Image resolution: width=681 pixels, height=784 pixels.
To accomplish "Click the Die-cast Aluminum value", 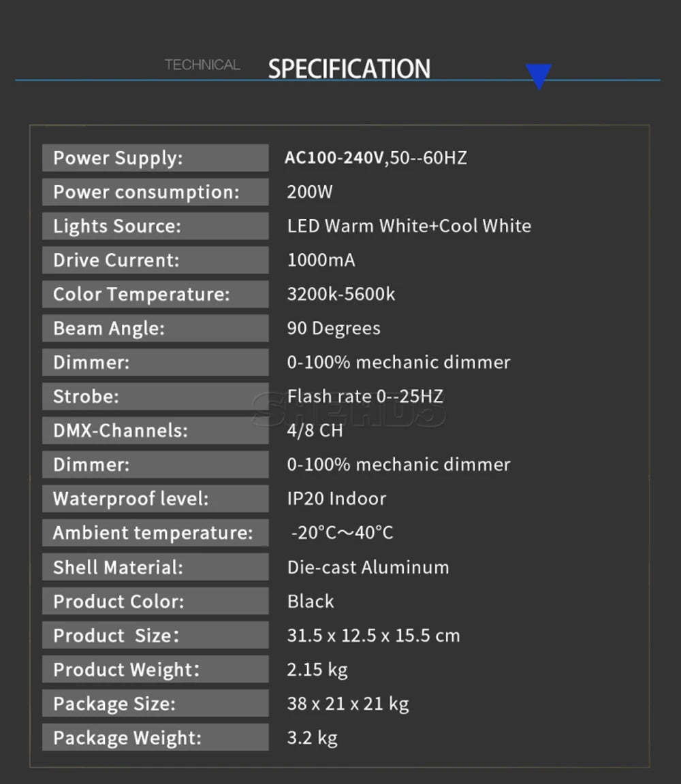I will (x=368, y=568).
